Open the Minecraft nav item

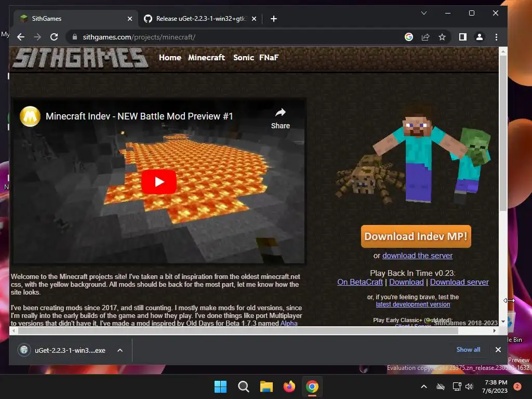[206, 58]
